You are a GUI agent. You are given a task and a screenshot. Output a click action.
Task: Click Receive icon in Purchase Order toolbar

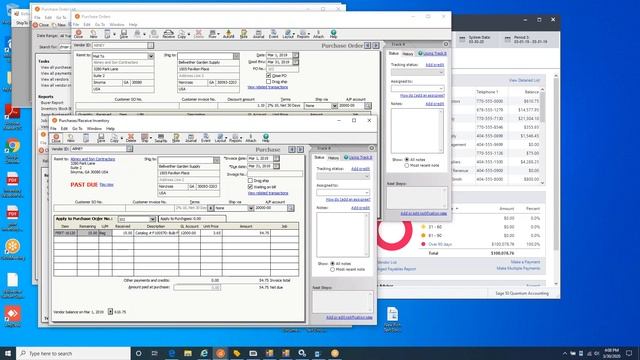[169, 34]
